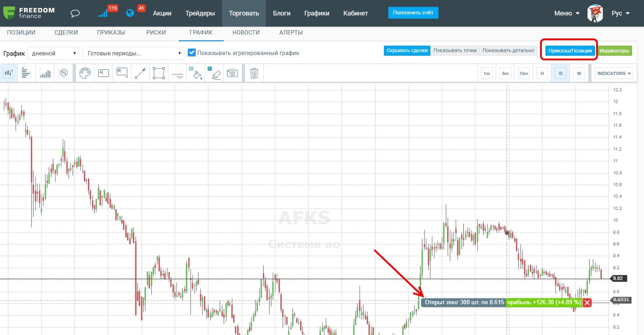Switch to 5m timeframe
This screenshot has height=335, width=644.
[x=505, y=73]
